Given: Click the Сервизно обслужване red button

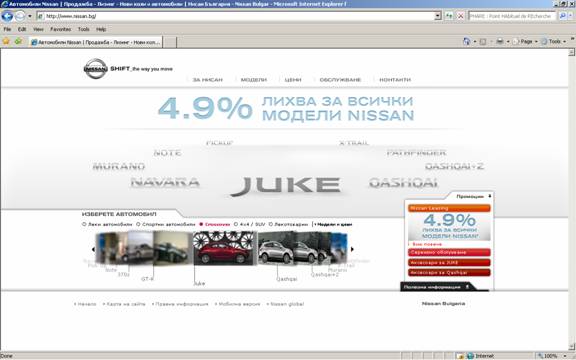Looking at the screenshot, I should click(x=449, y=252).
